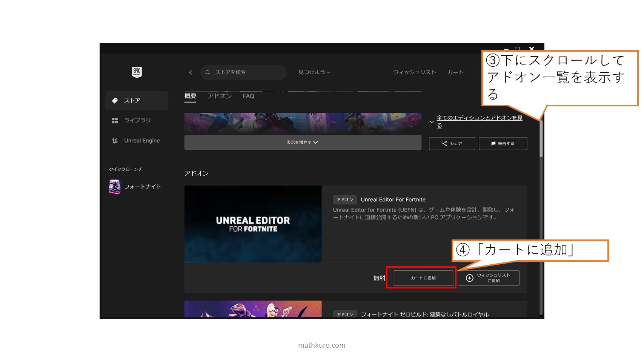Click the store tag icon in sidebar

click(x=115, y=101)
